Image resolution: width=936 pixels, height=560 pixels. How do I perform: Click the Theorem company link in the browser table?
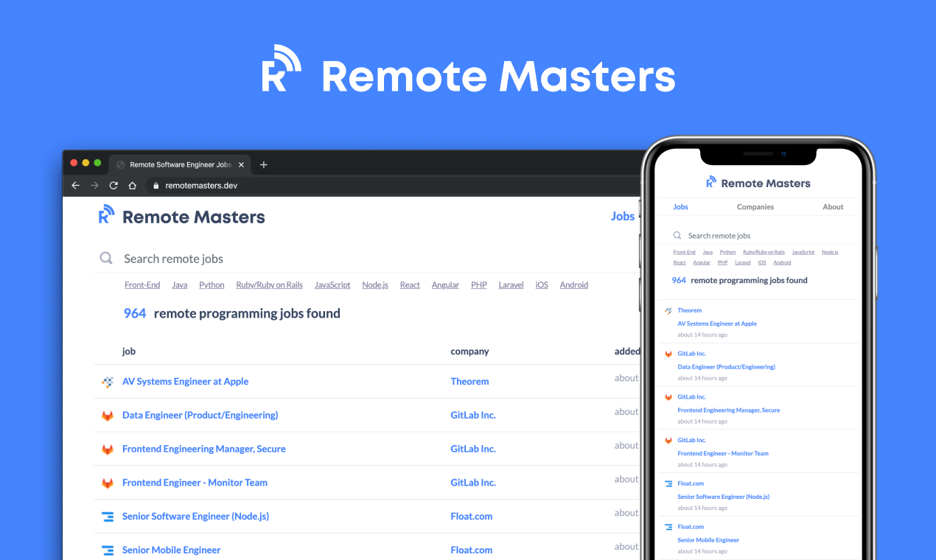click(469, 382)
